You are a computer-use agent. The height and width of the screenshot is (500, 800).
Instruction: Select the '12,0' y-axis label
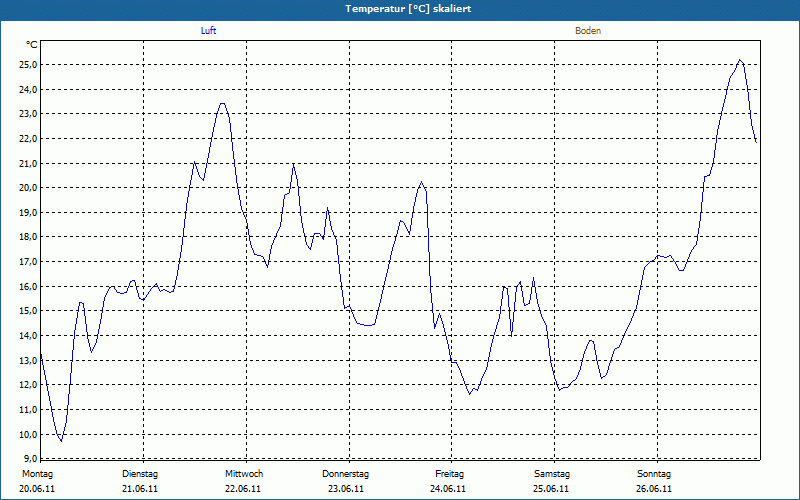coord(28,385)
